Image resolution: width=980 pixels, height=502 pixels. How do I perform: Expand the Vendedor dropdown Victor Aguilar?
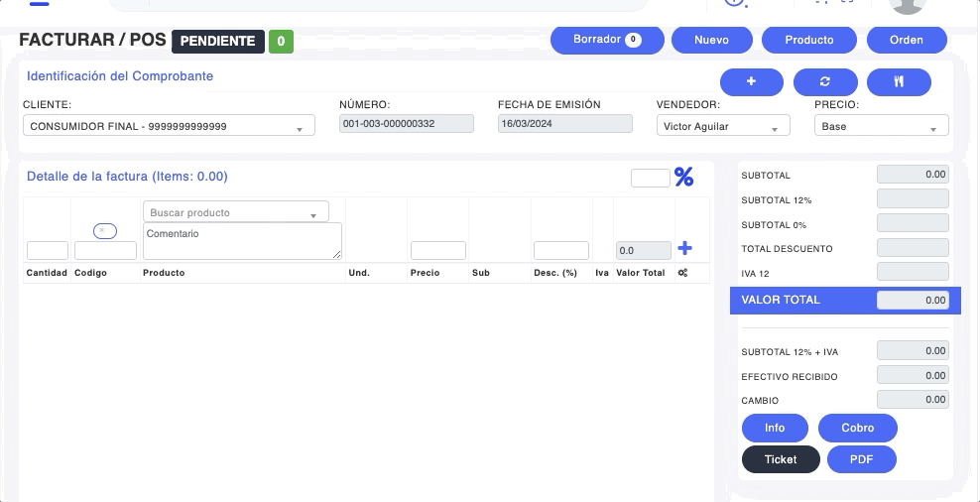722,126
